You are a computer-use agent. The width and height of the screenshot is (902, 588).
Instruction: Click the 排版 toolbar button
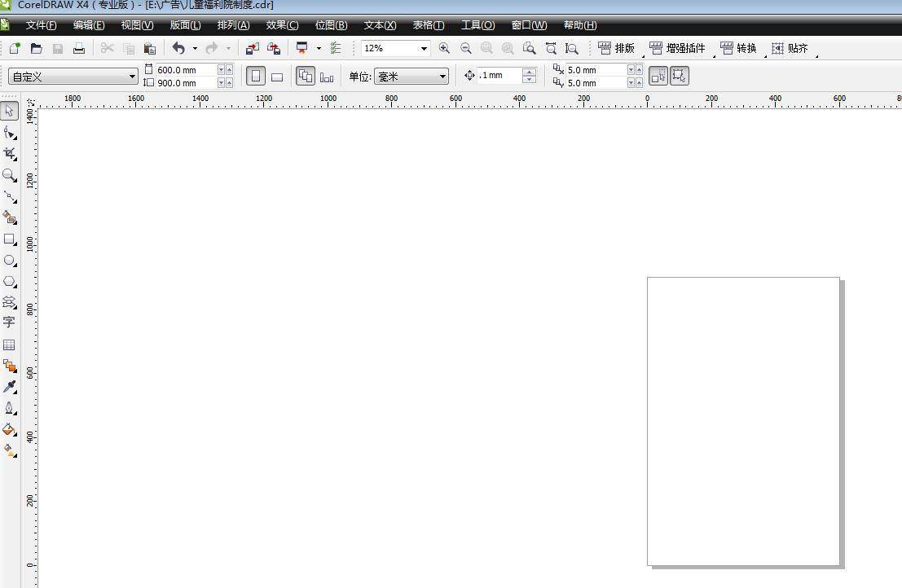pyautogui.click(x=617, y=49)
